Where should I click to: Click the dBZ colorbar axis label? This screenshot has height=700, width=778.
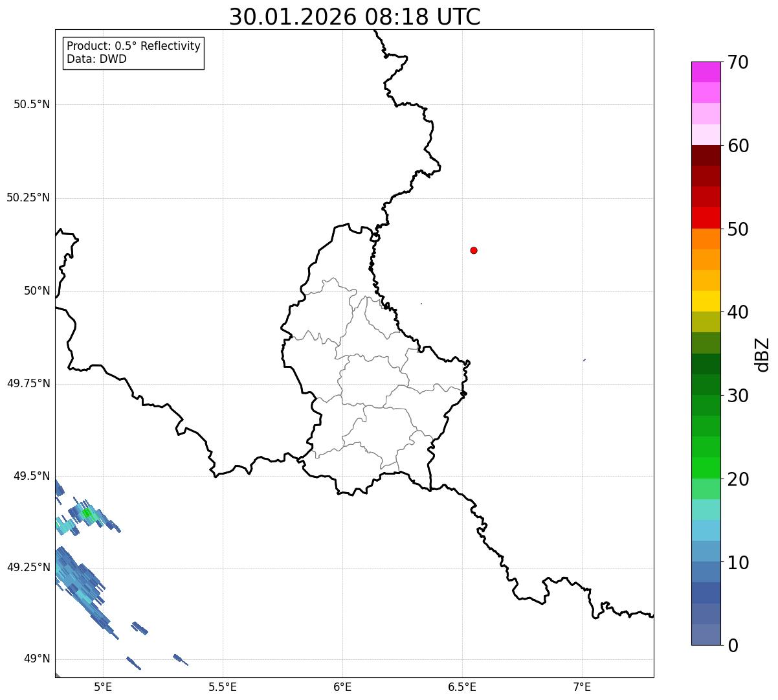click(x=762, y=354)
